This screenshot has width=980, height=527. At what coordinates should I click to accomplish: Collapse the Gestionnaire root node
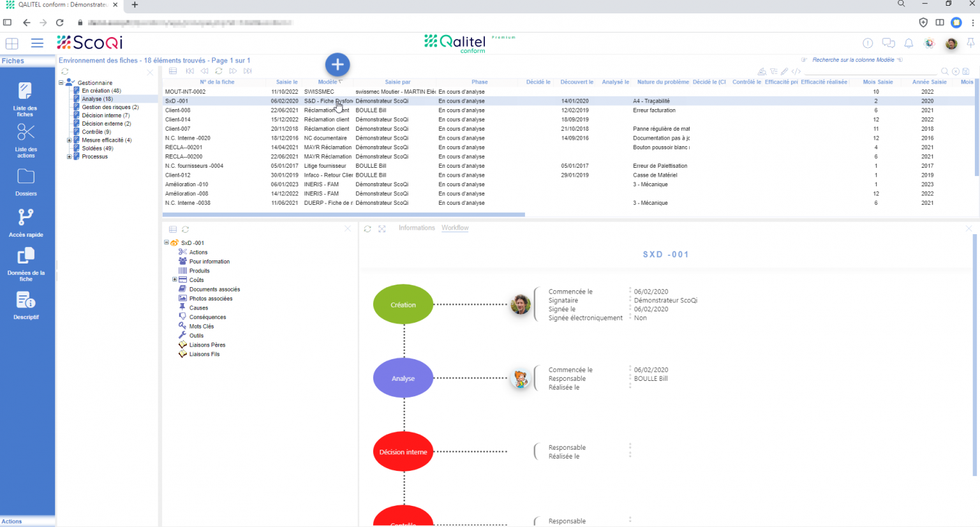pyautogui.click(x=61, y=82)
